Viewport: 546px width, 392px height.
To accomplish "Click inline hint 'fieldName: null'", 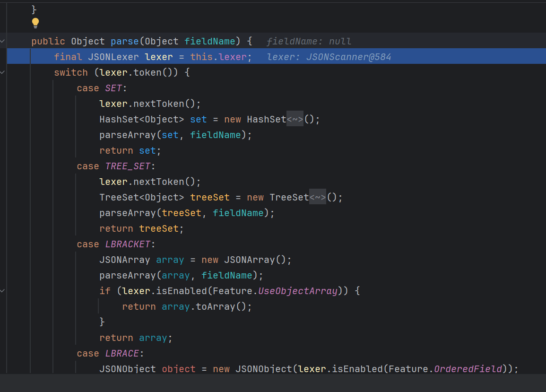I will [x=309, y=42].
